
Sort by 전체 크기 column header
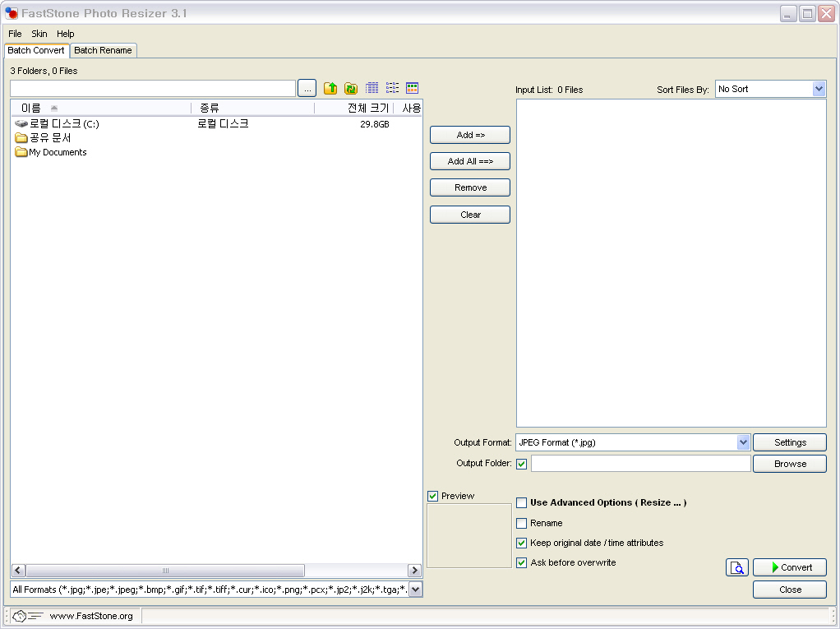click(353, 109)
